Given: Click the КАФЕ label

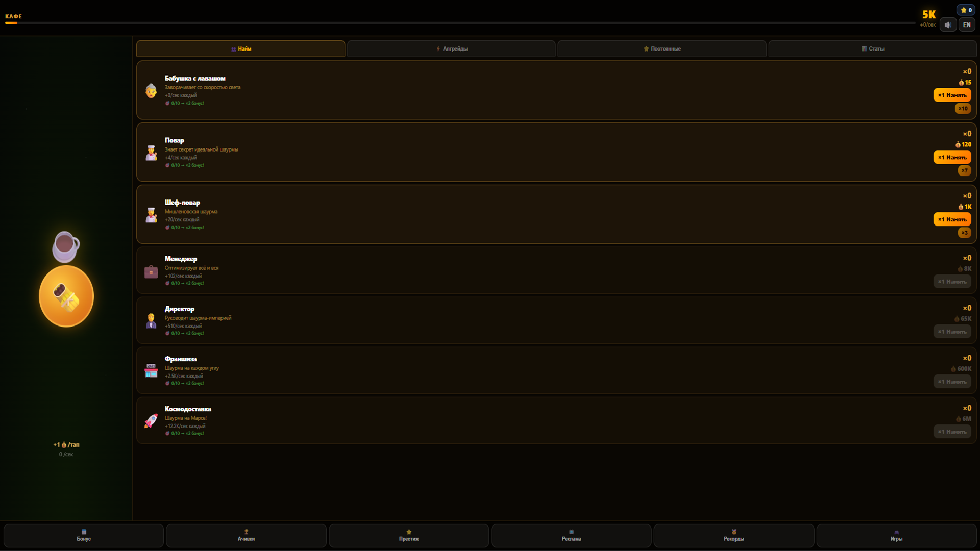Looking at the screenshot, I should [x=13, y=16].
